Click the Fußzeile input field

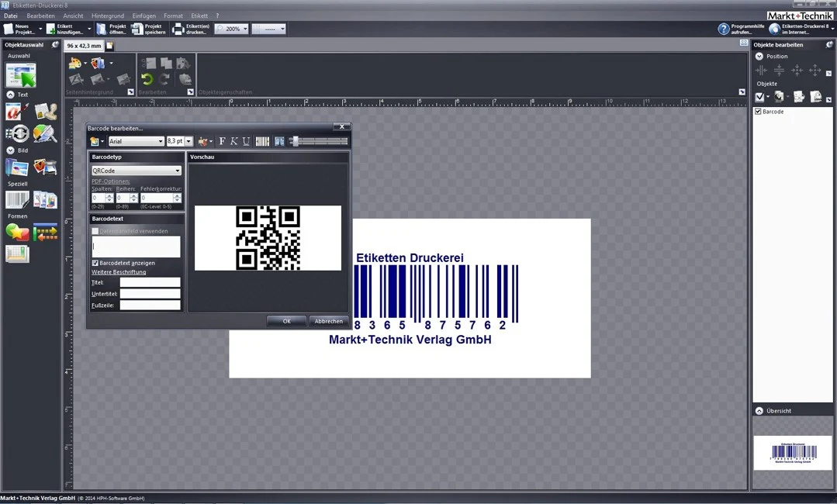tap(150, 305)
